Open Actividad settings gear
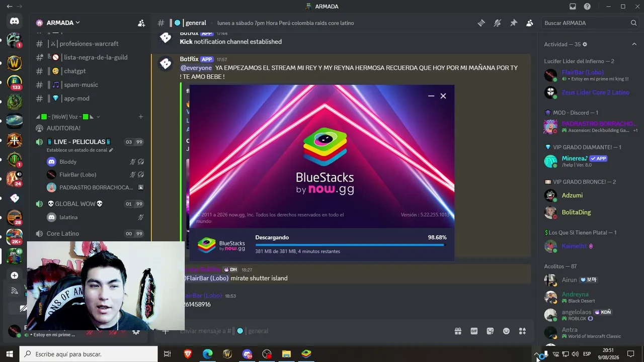This screenshot has height=362, width=644. point(585,44)
